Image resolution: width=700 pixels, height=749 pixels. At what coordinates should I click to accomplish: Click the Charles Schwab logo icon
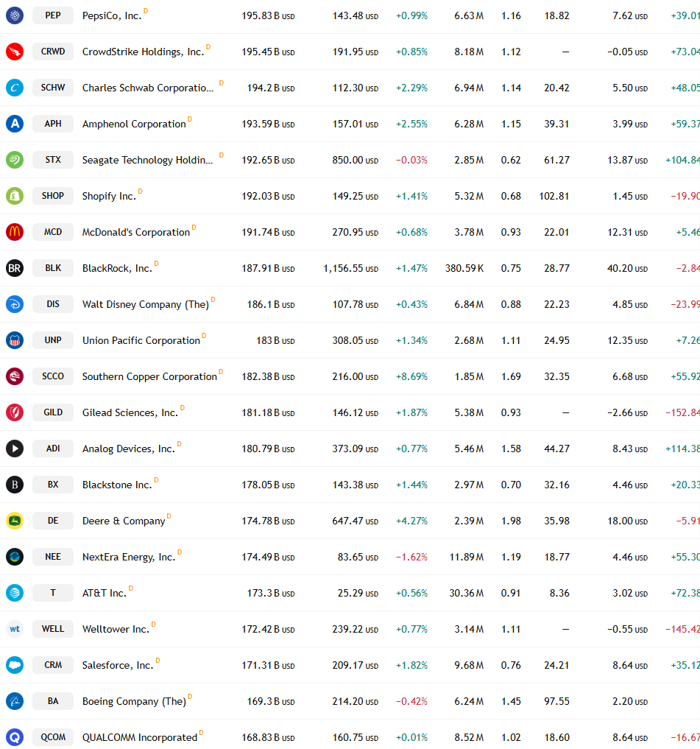point(15,88)
